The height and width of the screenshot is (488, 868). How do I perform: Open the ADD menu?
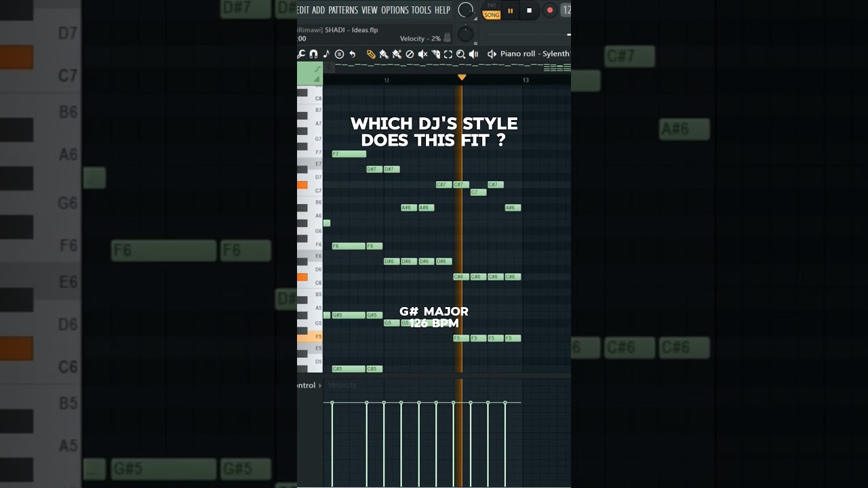click(x=319, y=10)
